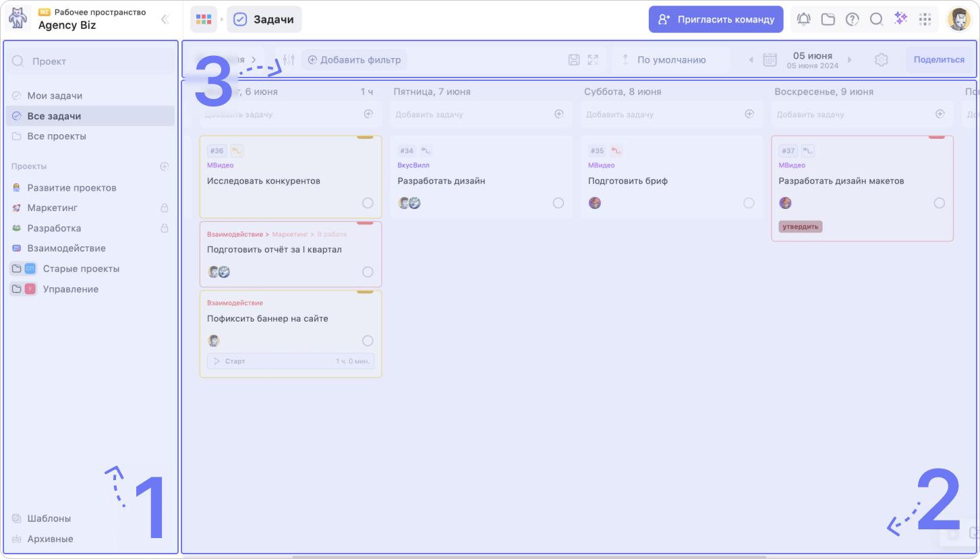The image size is (980, 559).
Task: Click the help question mark icon
Action: pos(852,20)
